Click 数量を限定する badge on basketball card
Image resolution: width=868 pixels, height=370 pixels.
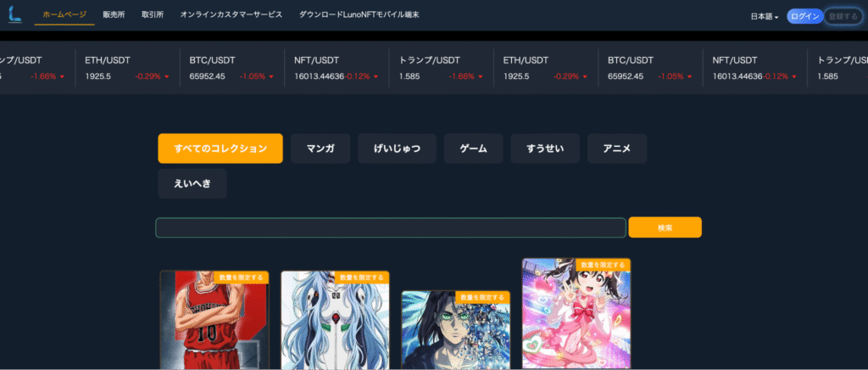[x=241, y=277]
